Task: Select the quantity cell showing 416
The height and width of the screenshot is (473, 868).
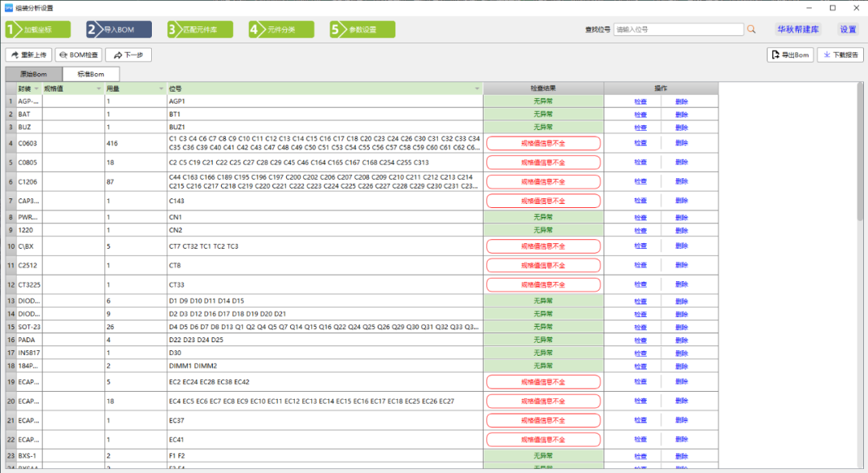Action: pyautogui.click(x=136, y=143)
